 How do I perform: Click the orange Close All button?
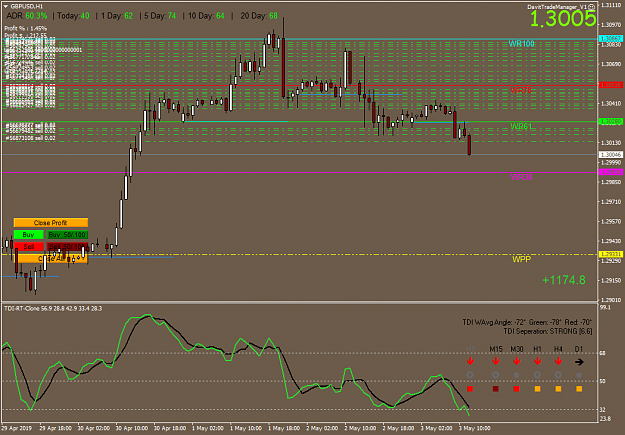[51, 258]
